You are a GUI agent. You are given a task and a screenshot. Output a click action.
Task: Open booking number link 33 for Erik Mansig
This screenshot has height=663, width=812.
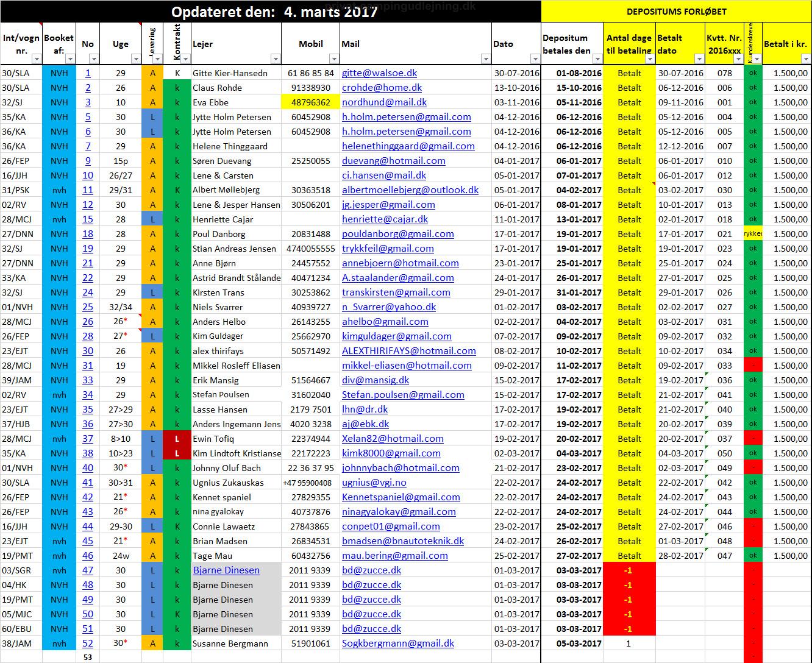(88, 380)
